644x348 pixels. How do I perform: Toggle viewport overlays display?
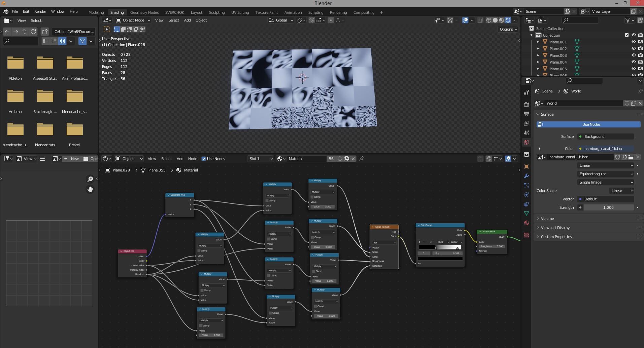465,20
